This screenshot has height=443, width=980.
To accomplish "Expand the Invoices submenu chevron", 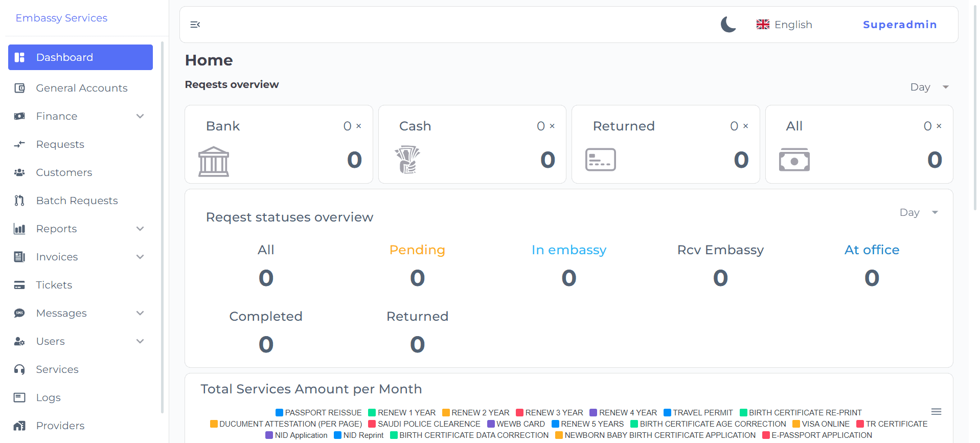I will coord(140,257).
